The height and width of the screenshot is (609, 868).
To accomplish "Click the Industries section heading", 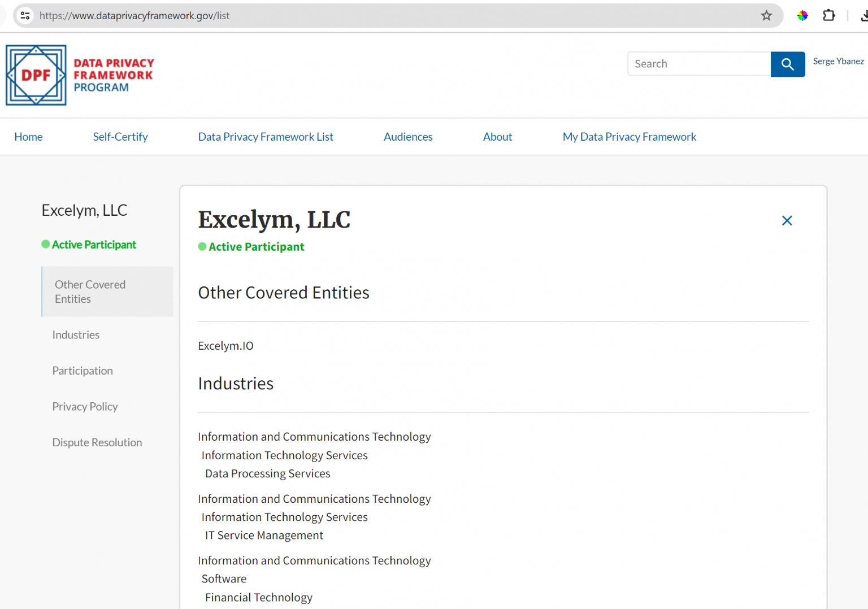I will click(x=236, y=384).
